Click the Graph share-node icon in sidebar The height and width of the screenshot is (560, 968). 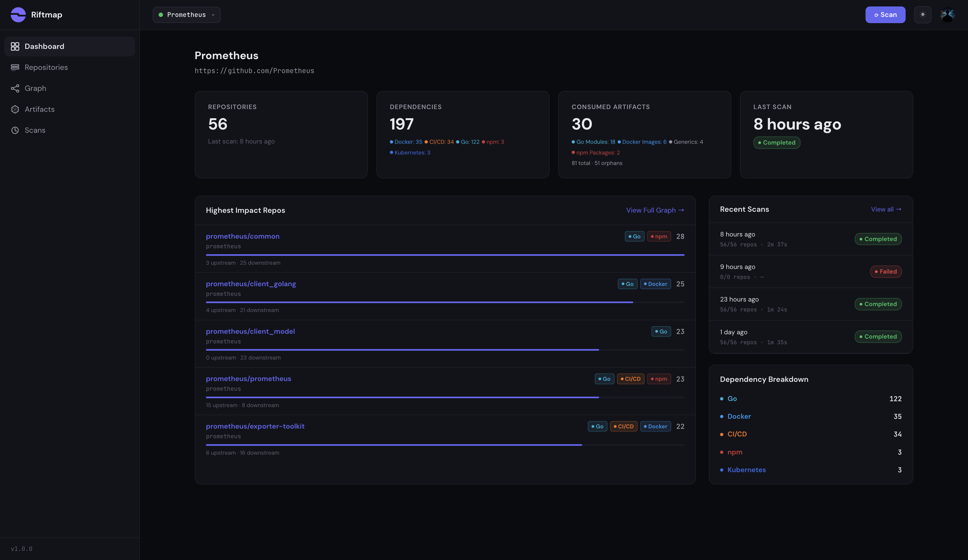(x=15, y=88)
